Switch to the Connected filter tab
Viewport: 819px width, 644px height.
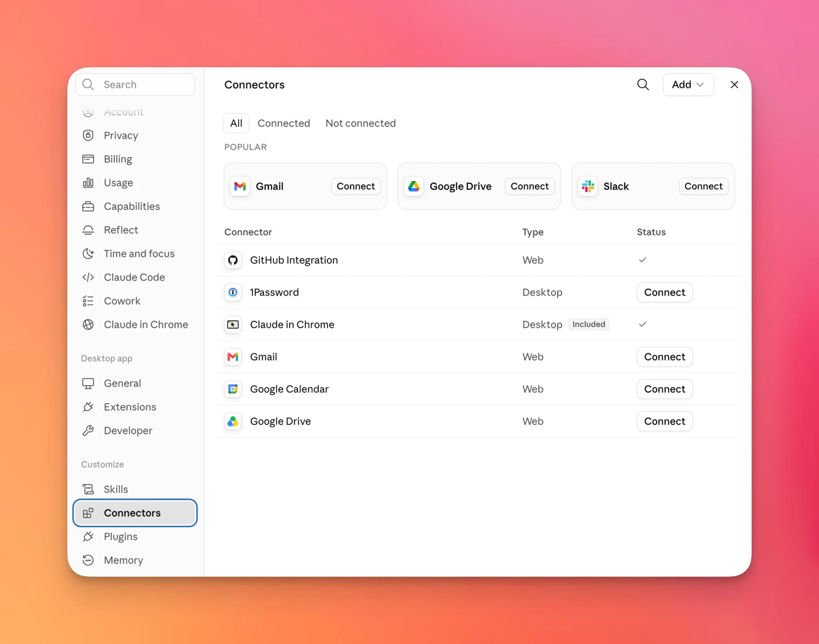284,123
